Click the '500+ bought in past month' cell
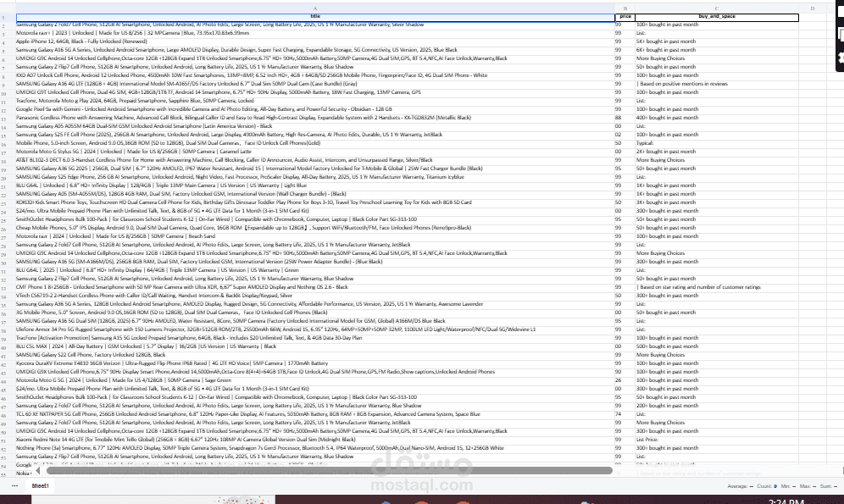This screenshot has width=844, height=504. 716,346
